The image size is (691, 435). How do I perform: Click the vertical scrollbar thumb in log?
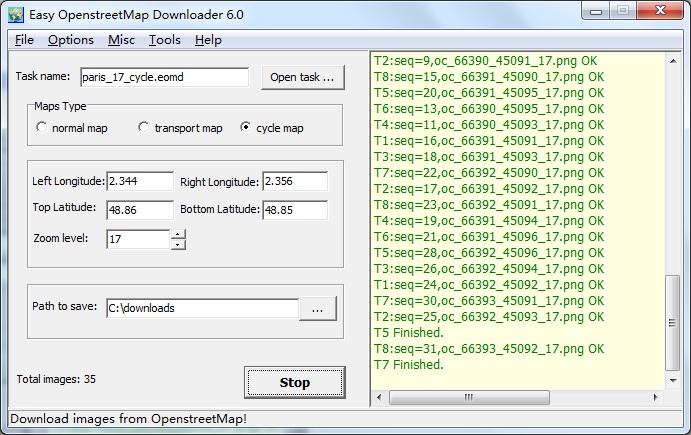(672, 323)
